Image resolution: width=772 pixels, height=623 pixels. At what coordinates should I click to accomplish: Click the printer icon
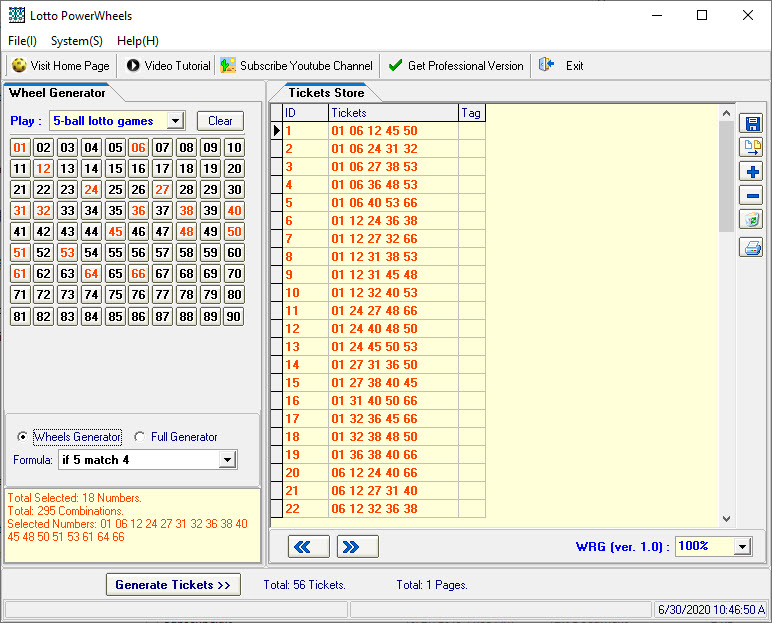[752, 247]
